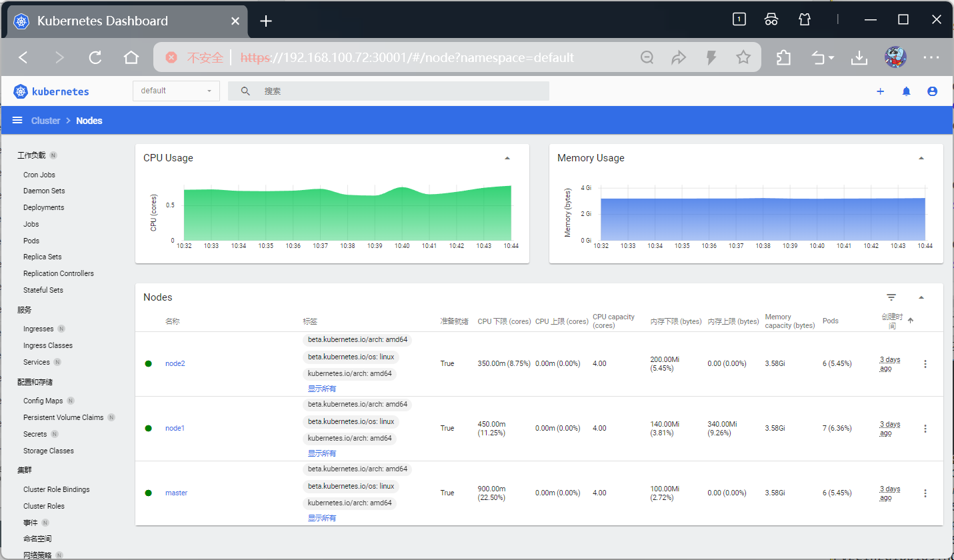Open the node2 details link

click(175, 363)
